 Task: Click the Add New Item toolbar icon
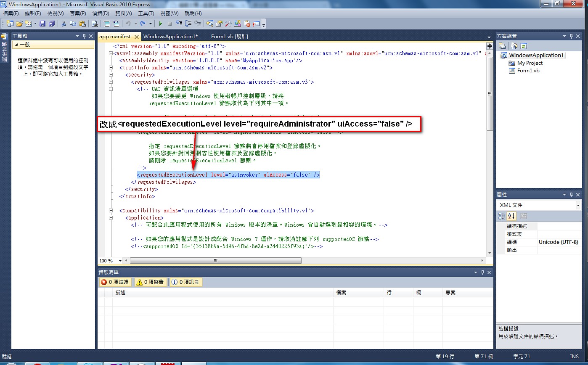point(29,24)
